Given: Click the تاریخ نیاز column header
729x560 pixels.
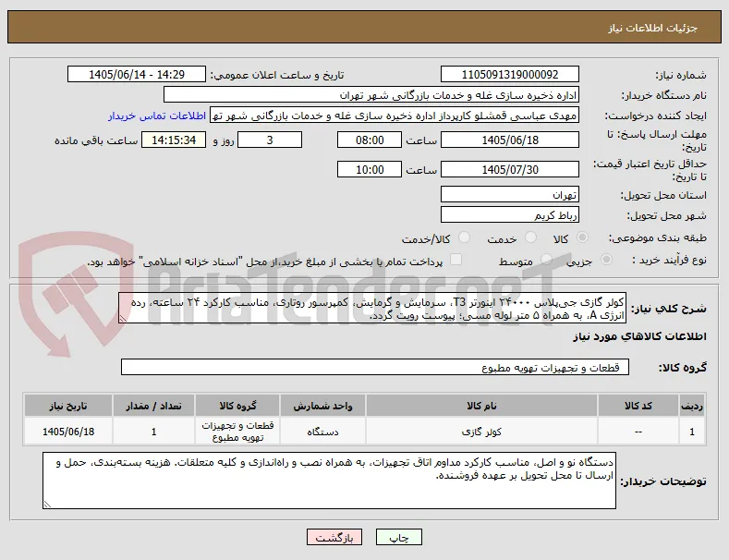Looking at the screenshot, I should (68, 406).
